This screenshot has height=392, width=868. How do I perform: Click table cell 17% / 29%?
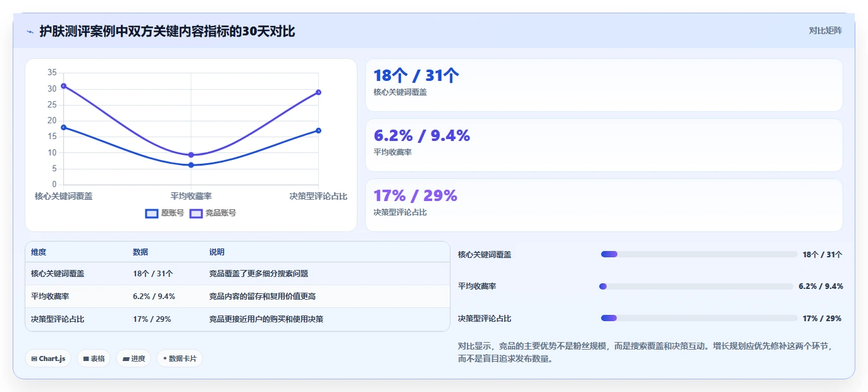click(x=152, y=319)
